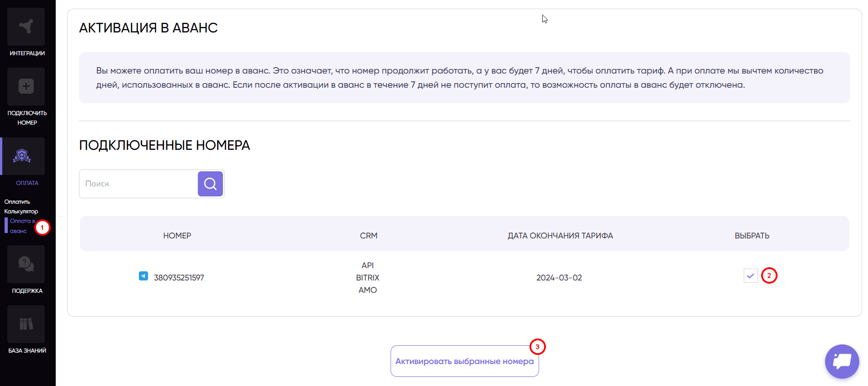Click the BITRIX entry in CRM column
The image size is (868, 386).
pos(368,278)
